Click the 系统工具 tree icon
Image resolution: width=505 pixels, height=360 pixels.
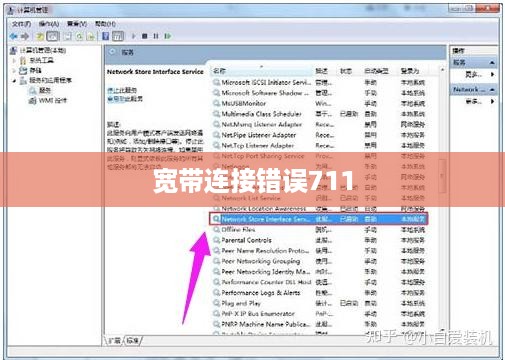tap(23, 60)
